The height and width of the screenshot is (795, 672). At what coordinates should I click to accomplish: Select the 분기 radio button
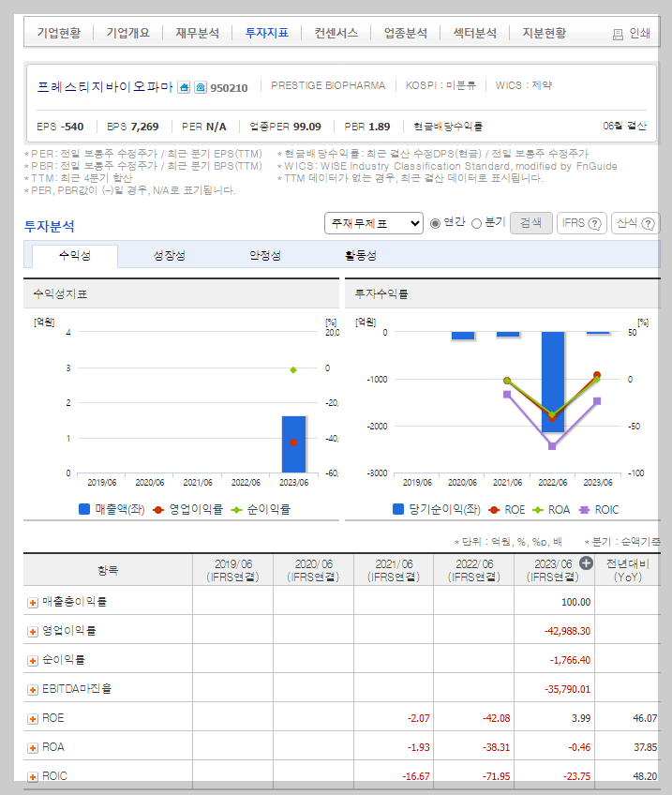pyautogui.click(x=476, y=223)
